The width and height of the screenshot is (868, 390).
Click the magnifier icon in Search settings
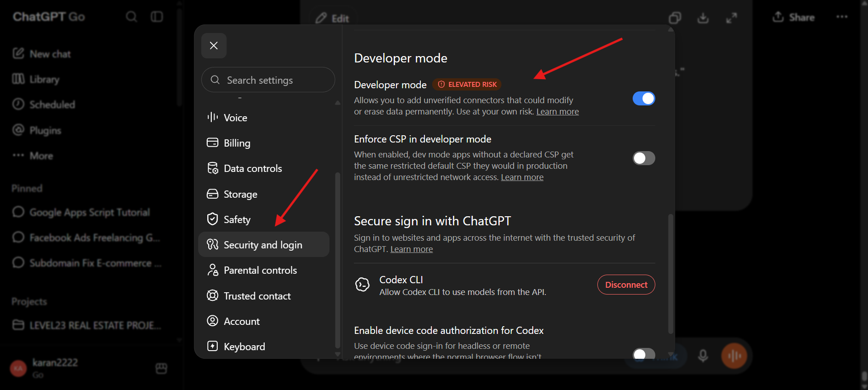[215, 80]
